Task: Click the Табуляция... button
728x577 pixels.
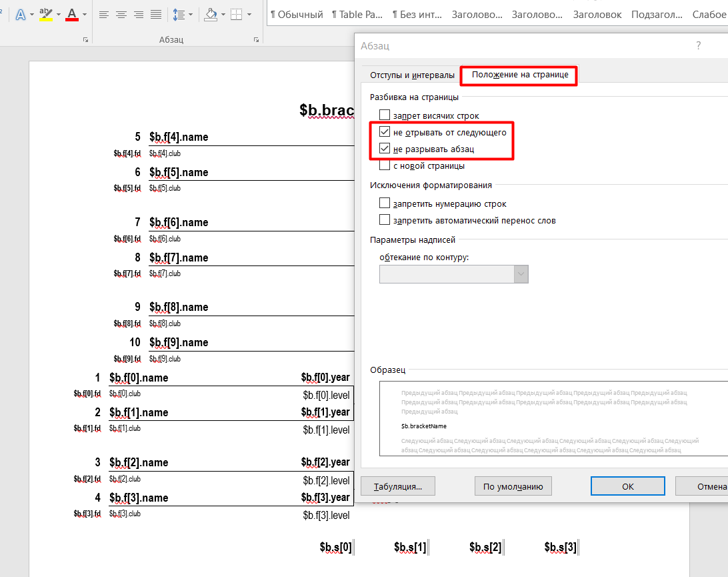Action: point(398,486)
